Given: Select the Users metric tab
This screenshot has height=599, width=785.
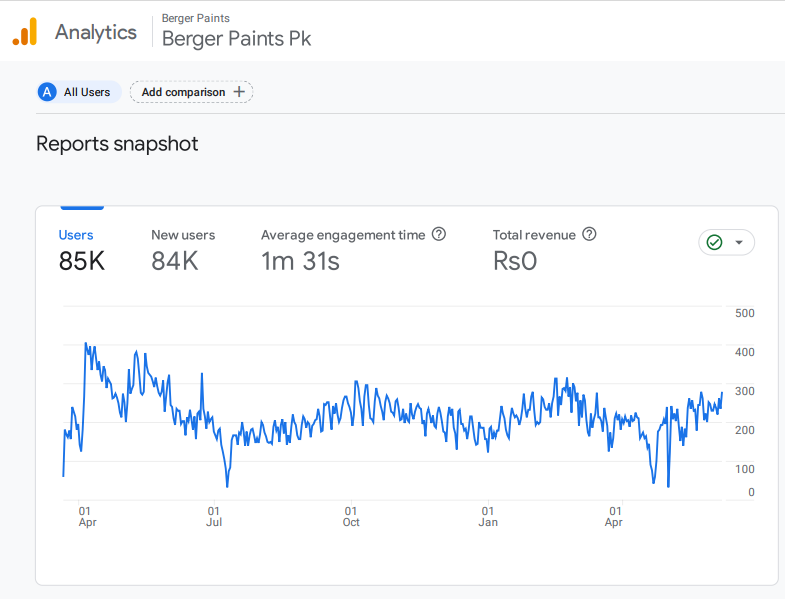Looking at the screenshot, I should tap(81, 249).
